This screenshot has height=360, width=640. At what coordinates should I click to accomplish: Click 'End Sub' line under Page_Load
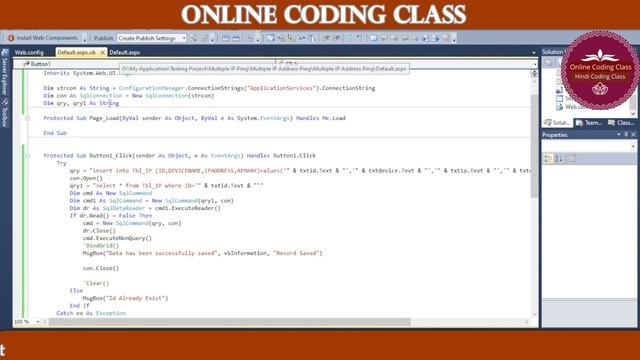click(x=55, y=133)
